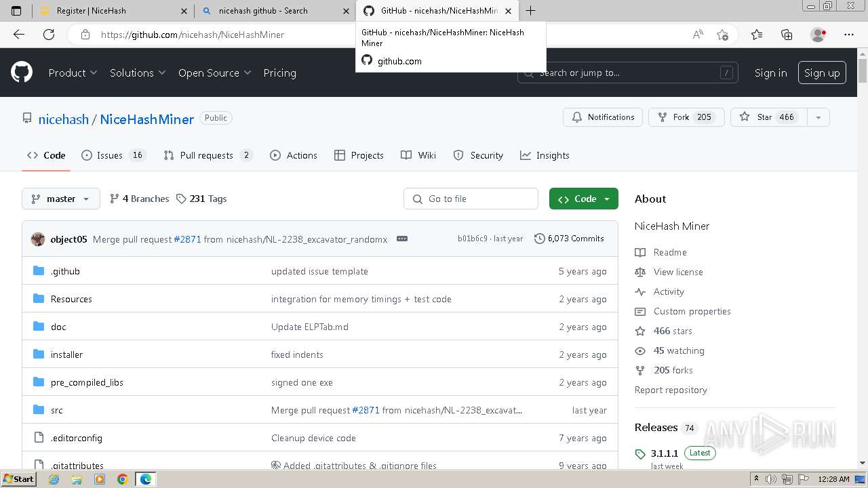This screenshot has height=488, width=868.
Task: Expand the Solutions menu
Action: click(x=138, y=73)
